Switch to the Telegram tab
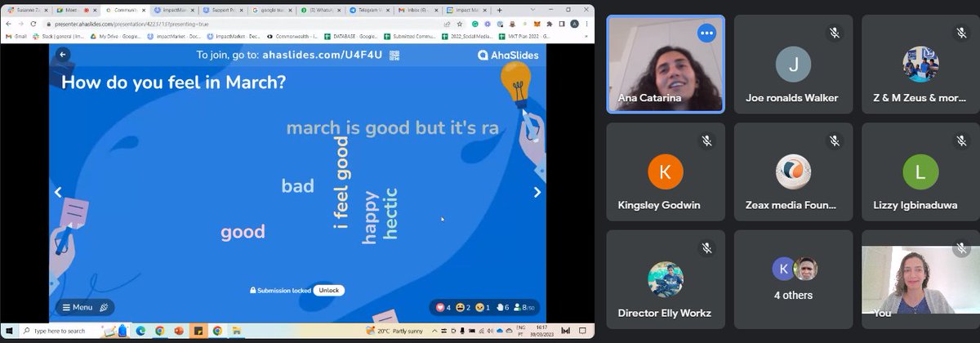980x343 pixels. [369, 11]
